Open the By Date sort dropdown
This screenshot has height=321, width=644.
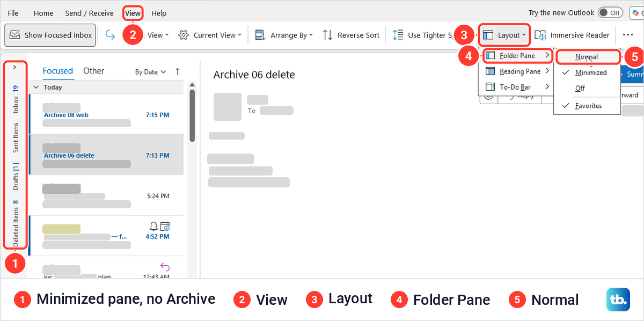151,72
